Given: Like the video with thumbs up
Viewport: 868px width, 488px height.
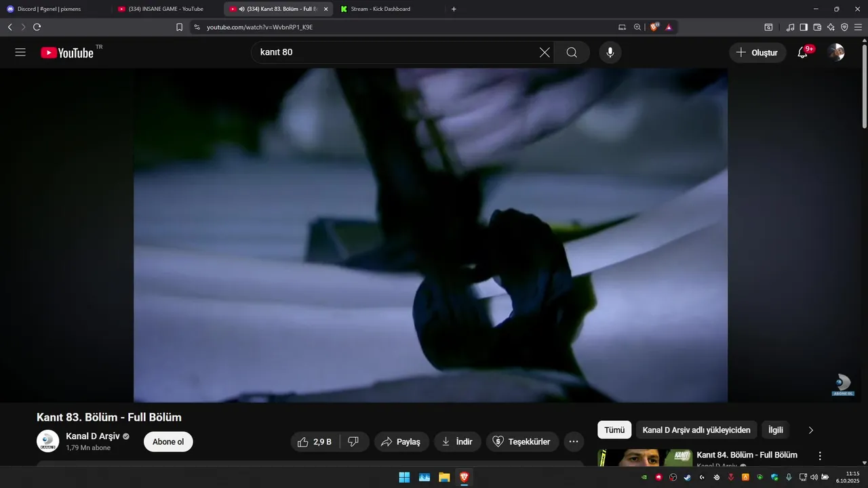Looking at the screenshot, I should pos(315,442).
